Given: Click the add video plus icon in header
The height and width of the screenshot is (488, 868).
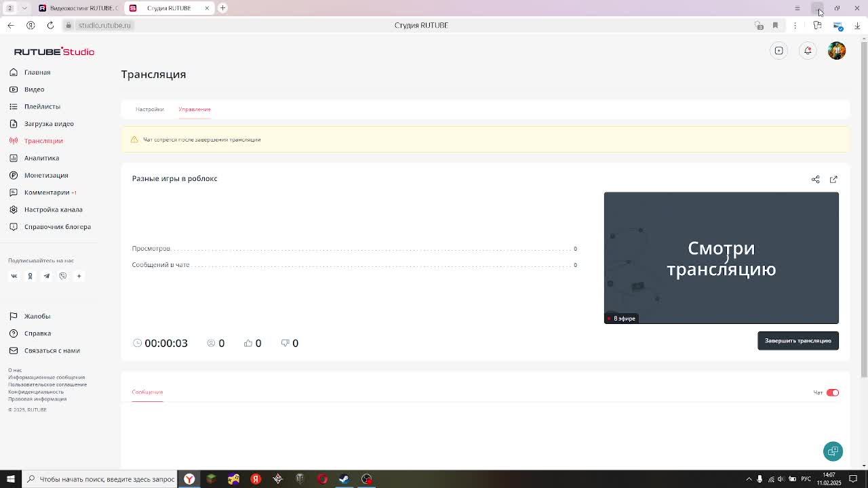Looking at the screenshot, I should tap(779, 51).
